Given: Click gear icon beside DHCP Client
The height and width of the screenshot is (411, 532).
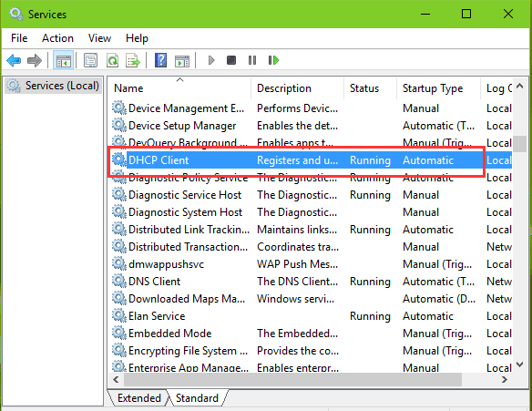Looking at the screenshot, I should [119, 159].
